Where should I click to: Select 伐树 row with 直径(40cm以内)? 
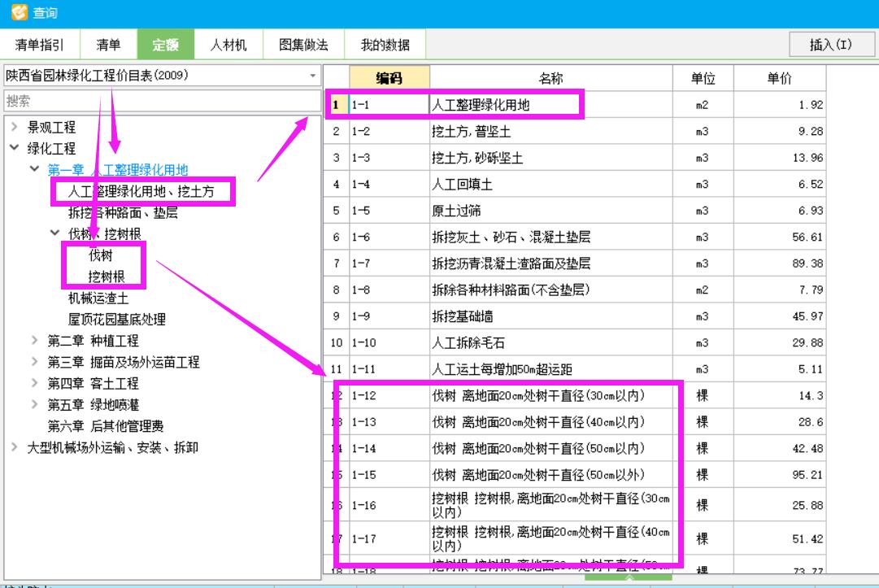pyautogui.click(x=575, y=422)
